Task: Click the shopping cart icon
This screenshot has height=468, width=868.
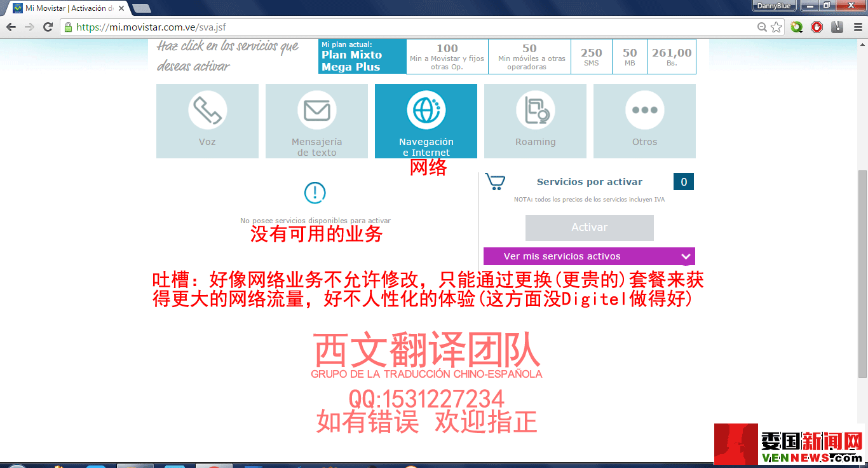Action: (x=495, y=182)
